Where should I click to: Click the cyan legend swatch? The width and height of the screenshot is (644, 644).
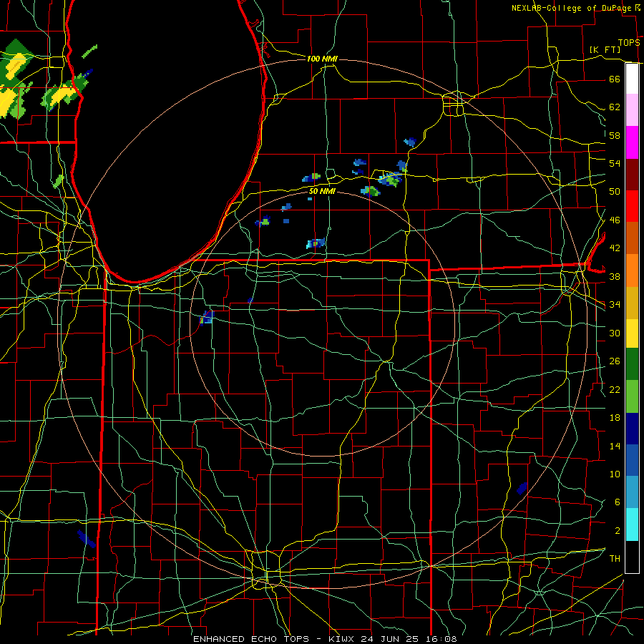(632, 525)
